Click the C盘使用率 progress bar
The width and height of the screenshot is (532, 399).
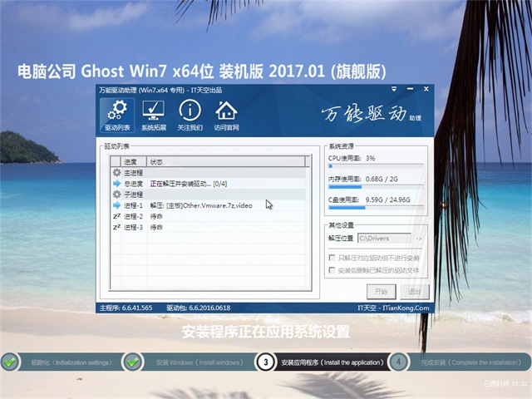click(376, 208)
